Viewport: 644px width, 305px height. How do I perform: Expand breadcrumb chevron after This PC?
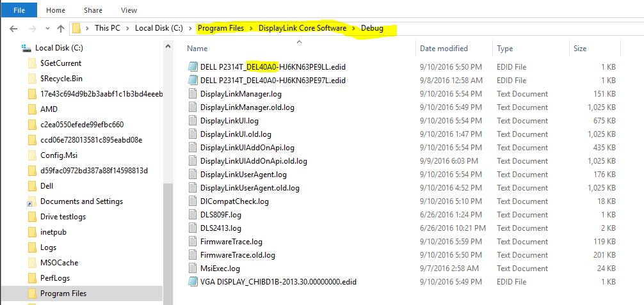coord(129,29)
